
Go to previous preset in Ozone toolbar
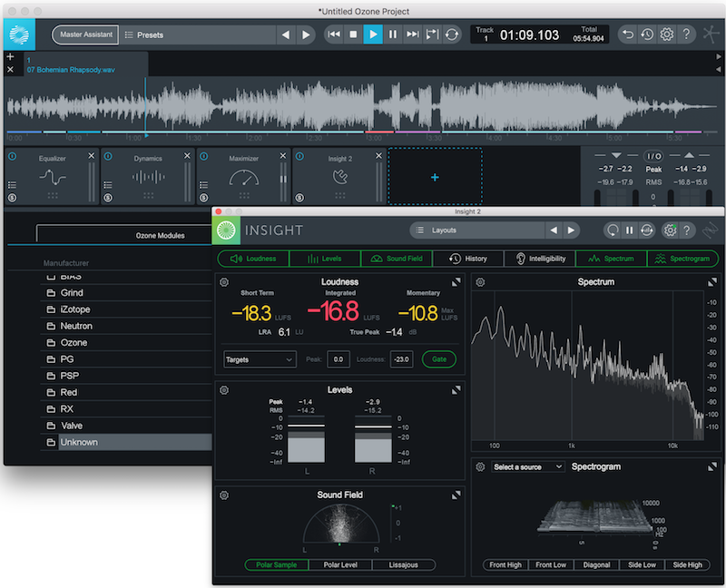point(286,34)
